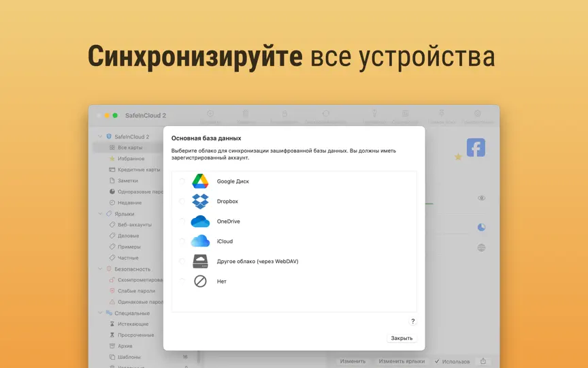Toggle password visibility eye icon

(482, 198)
